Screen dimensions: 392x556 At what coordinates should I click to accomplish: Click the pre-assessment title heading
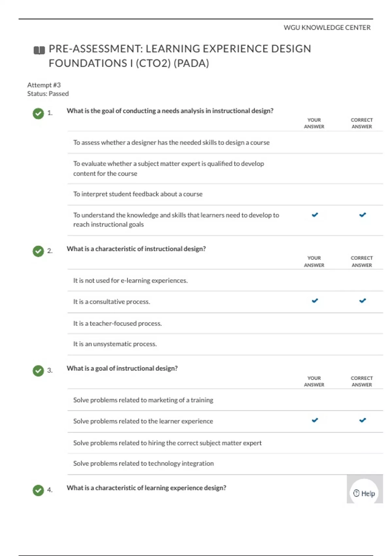coord(180,56)
